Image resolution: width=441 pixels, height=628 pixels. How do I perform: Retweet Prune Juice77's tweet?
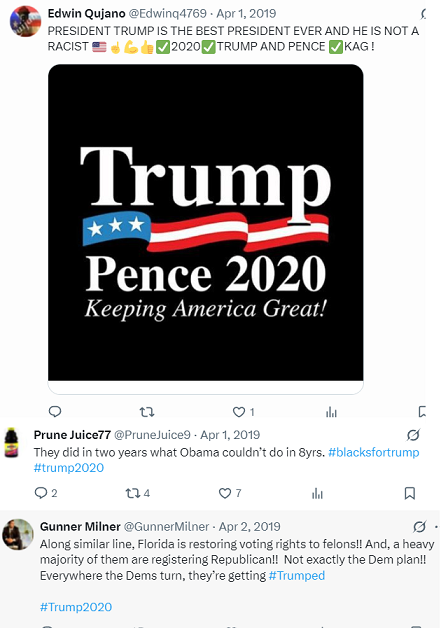click(137, 493)
